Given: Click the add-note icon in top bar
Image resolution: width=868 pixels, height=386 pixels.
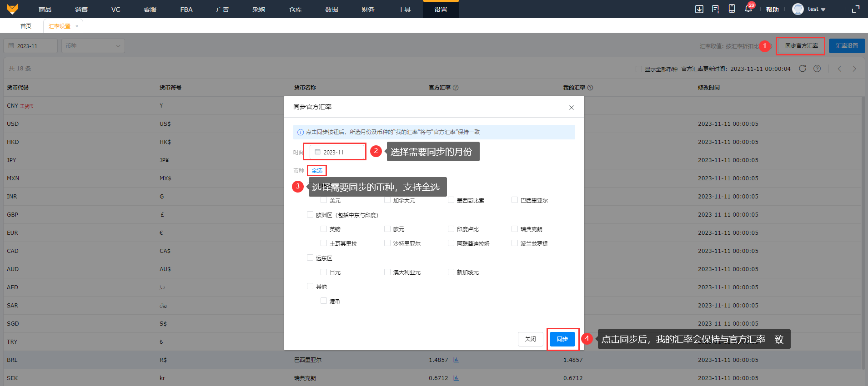Looking at the screenshot, I should [x=715, y=9].
